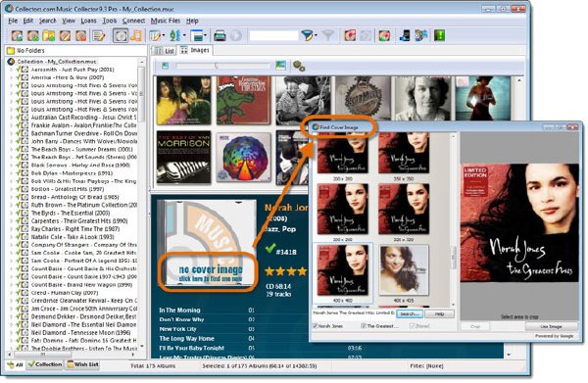This screenshot has height=383, width=588.
Task: Click the large thumbnail icon beside size slider
Action: pyautogui.click(x=280, y=66)
